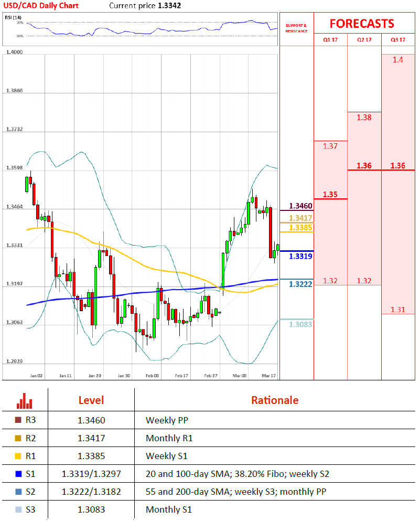Image resolution: width=420 pixels, height=521 pixels.
Task: Click the 1.3598 price axis label
Action: [x=15, y=168]
